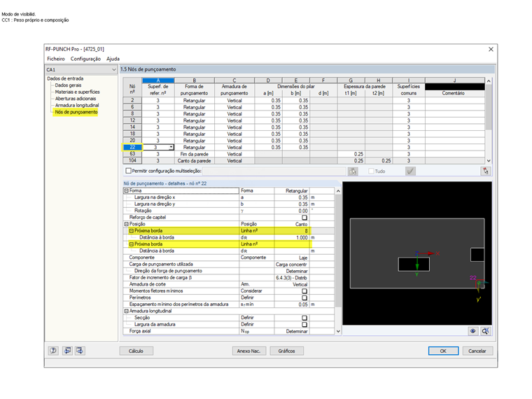
Task: Click the Anexo Nac. button
Action: [x=249, y=351]
